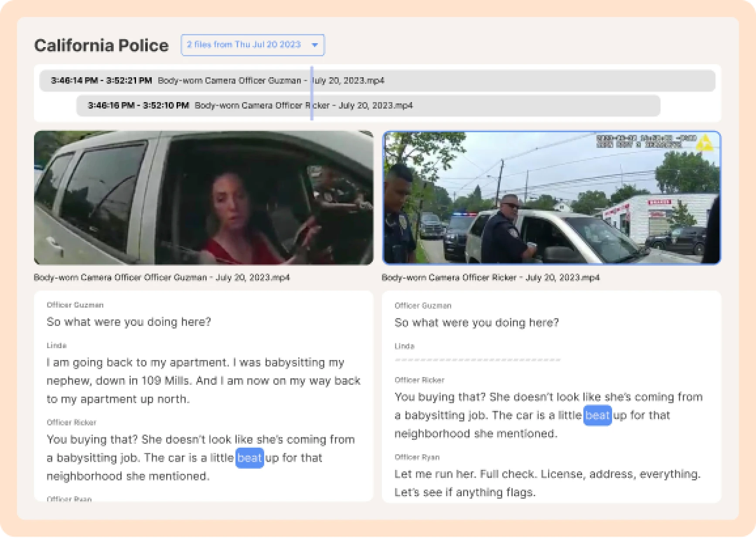Click the caret arrow in the files dropdown
Viewport: 756px width, 538px height.
click(x=314, y=45)
